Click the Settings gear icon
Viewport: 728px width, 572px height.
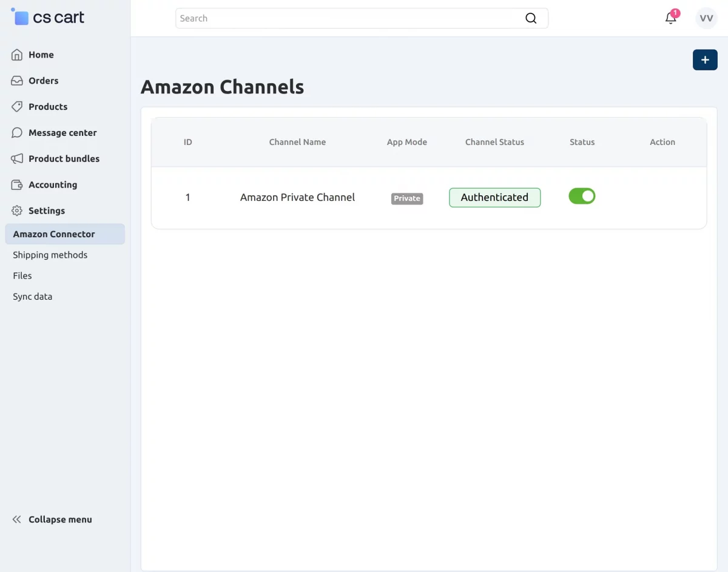[x=17, y=211]
